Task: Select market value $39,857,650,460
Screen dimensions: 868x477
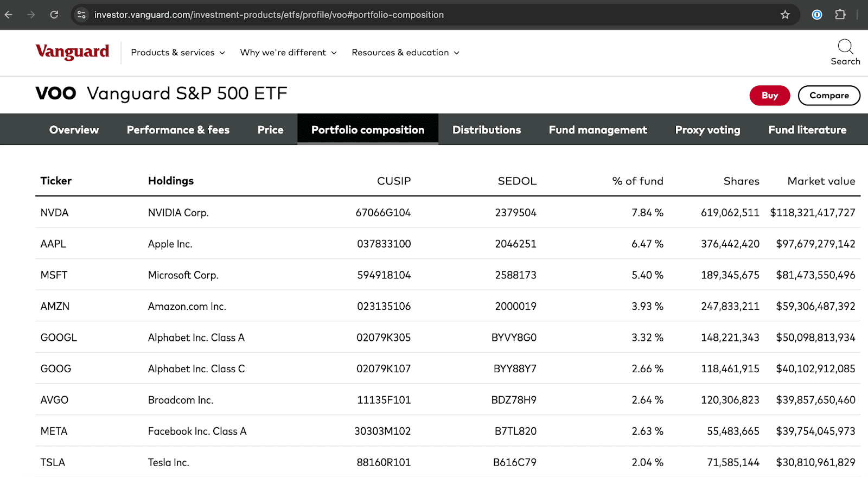Action: click(x=815, y=400)
